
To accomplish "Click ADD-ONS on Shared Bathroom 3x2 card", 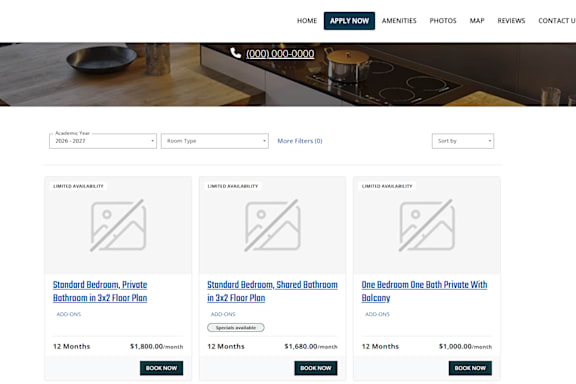I will tap(223, 314).
